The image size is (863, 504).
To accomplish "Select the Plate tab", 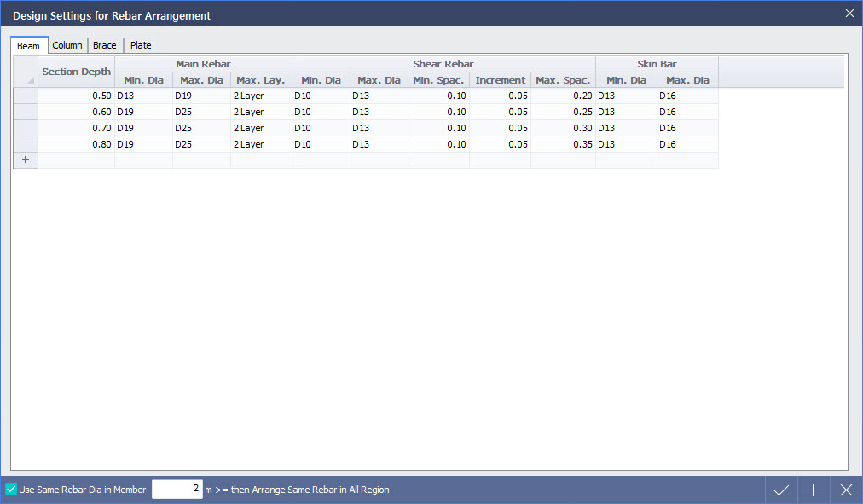I will (141, 45).
